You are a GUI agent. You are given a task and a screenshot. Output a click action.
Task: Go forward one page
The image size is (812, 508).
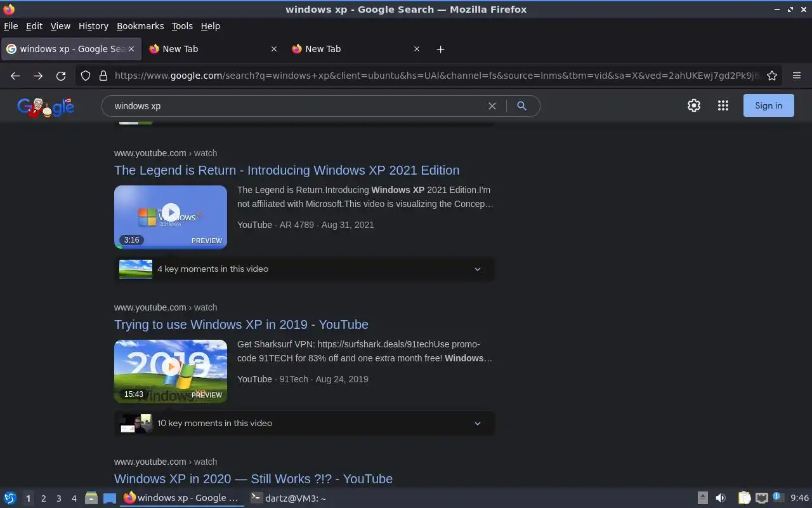(x=38, y=76)
